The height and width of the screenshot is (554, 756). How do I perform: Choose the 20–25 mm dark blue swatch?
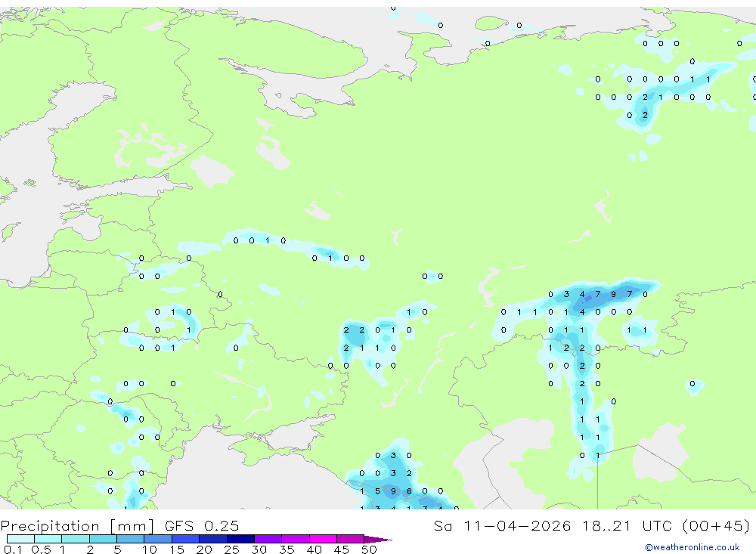(x=212, y=539)
